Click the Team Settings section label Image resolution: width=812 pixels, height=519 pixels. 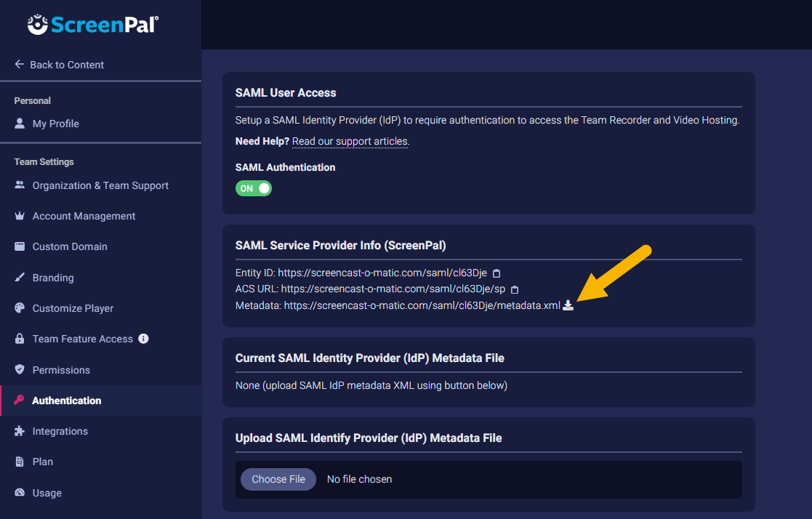click(44, 161)
